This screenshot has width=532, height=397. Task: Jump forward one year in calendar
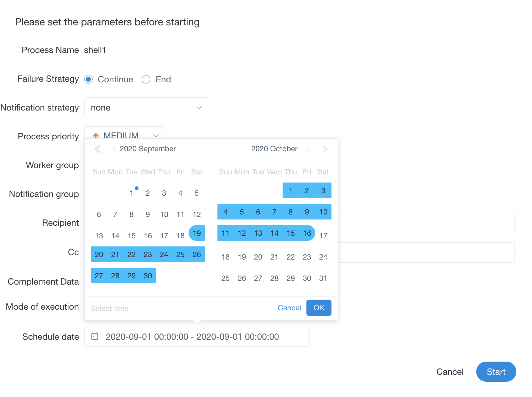324,149
